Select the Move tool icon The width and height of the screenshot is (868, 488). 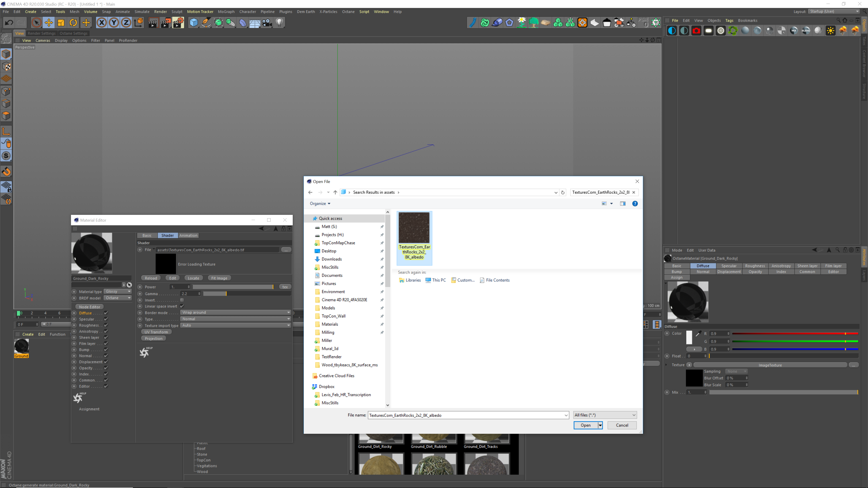49,23
